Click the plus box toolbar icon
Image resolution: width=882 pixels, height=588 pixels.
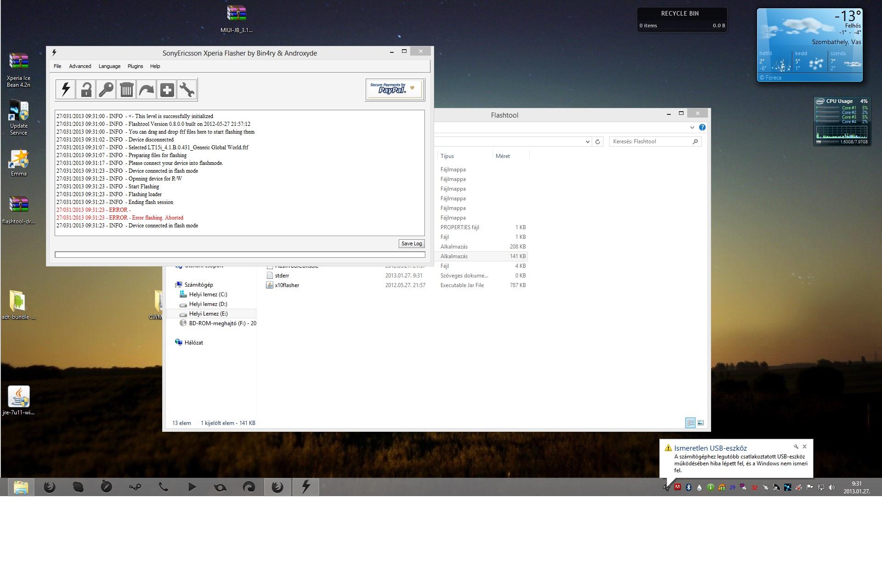167,89
